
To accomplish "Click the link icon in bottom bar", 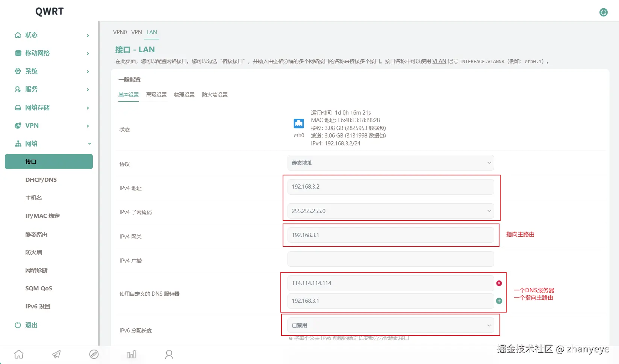I will pyautogui.click(x=94, y=354).
